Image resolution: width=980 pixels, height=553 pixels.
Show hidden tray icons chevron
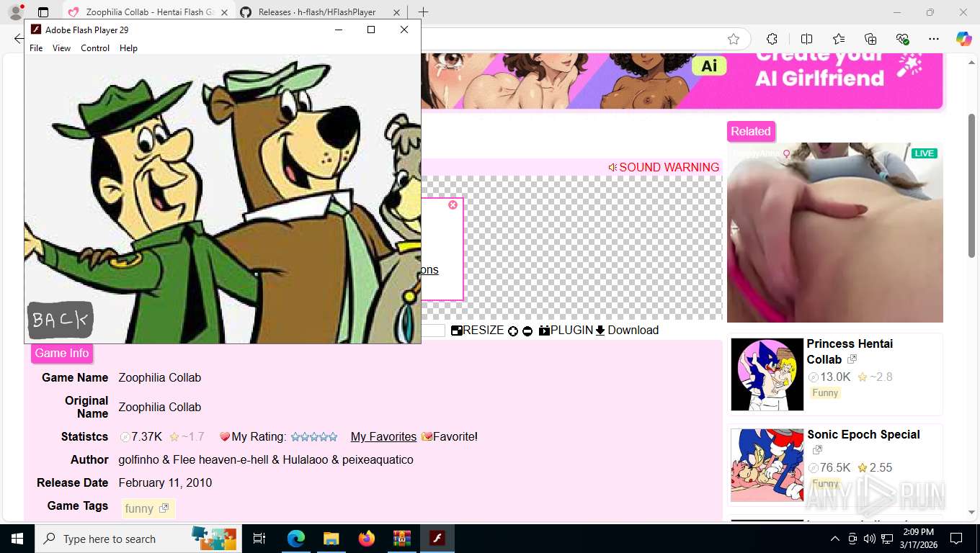tap(835, 539)
